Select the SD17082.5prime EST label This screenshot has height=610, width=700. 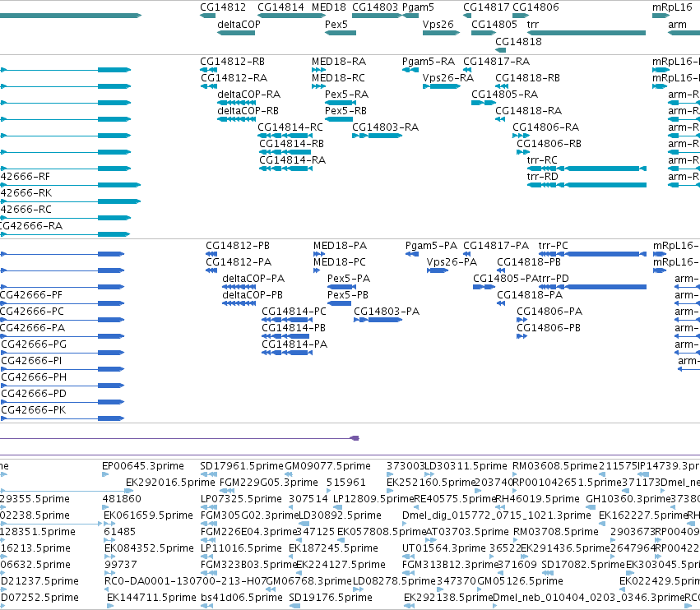point(583,565)
